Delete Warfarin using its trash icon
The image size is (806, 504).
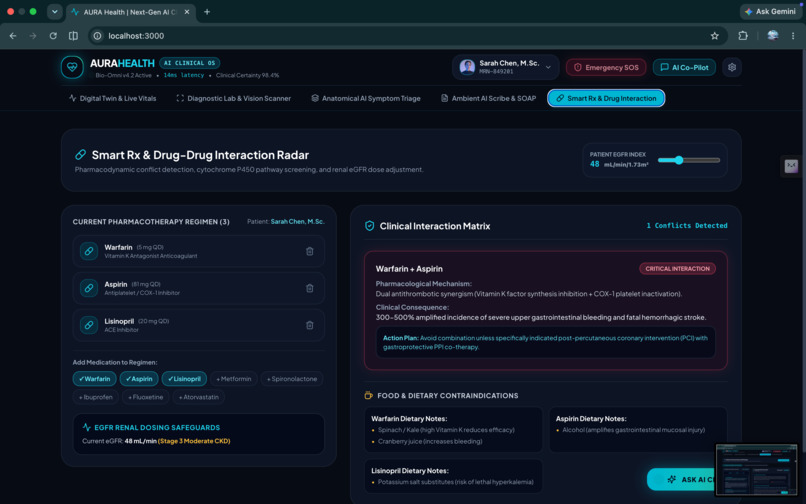tap(309, 251)
